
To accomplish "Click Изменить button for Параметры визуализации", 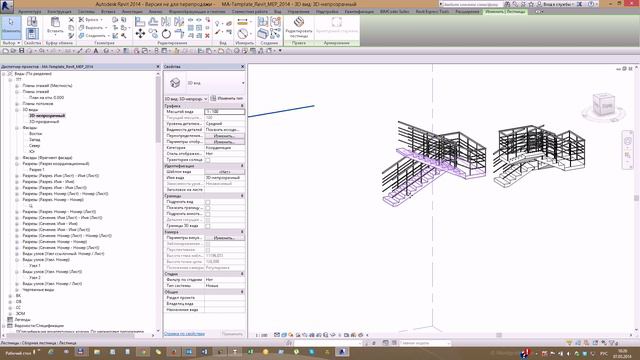I will click(x=224, y=238).
